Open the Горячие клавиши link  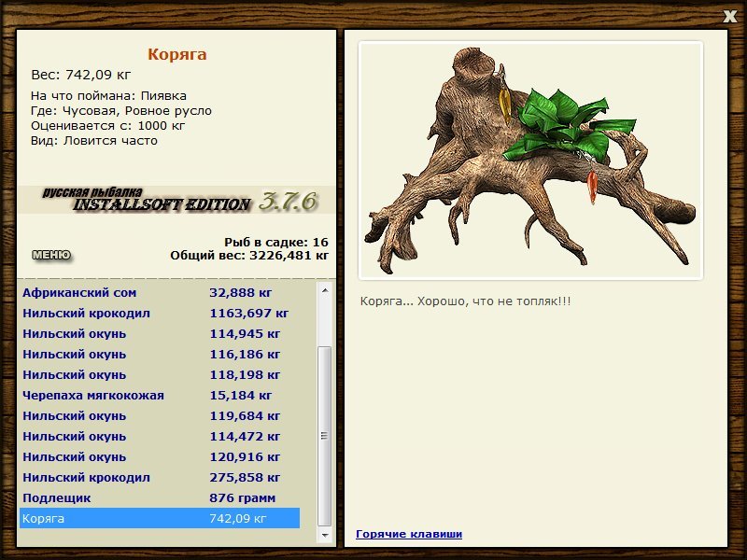[409, 534]
